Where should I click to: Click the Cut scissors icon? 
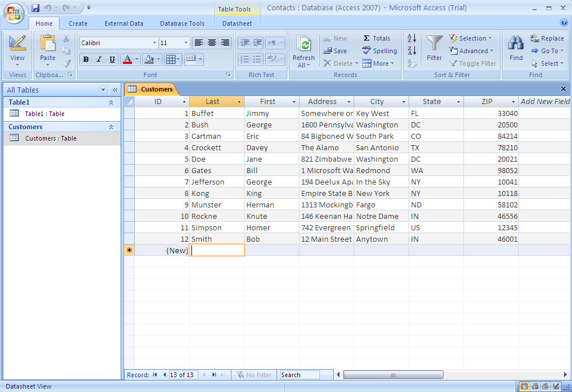(66, 38)
